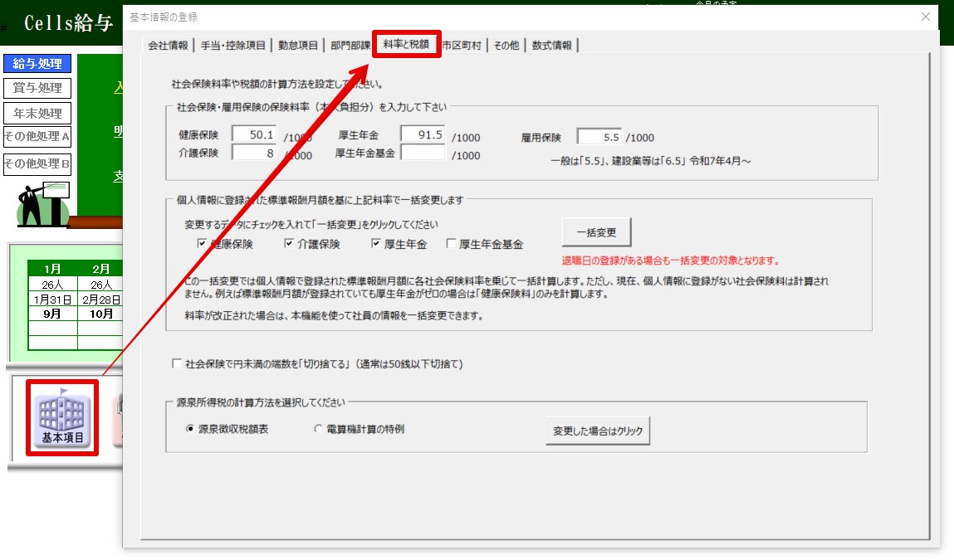Click the empty 厚生年金基金 rate field
954x560 pixels.
(423, 153)
